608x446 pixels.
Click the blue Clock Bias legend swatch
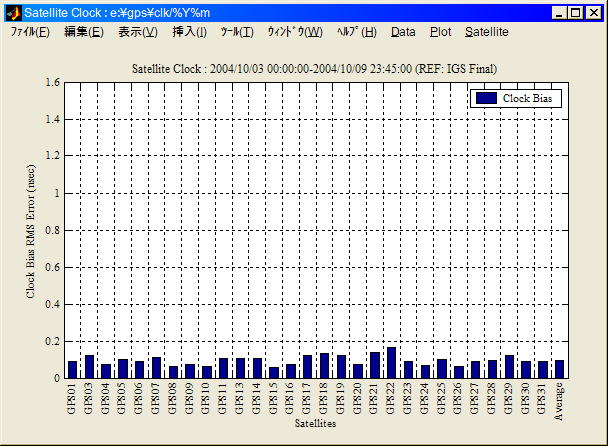click(486, 98)
